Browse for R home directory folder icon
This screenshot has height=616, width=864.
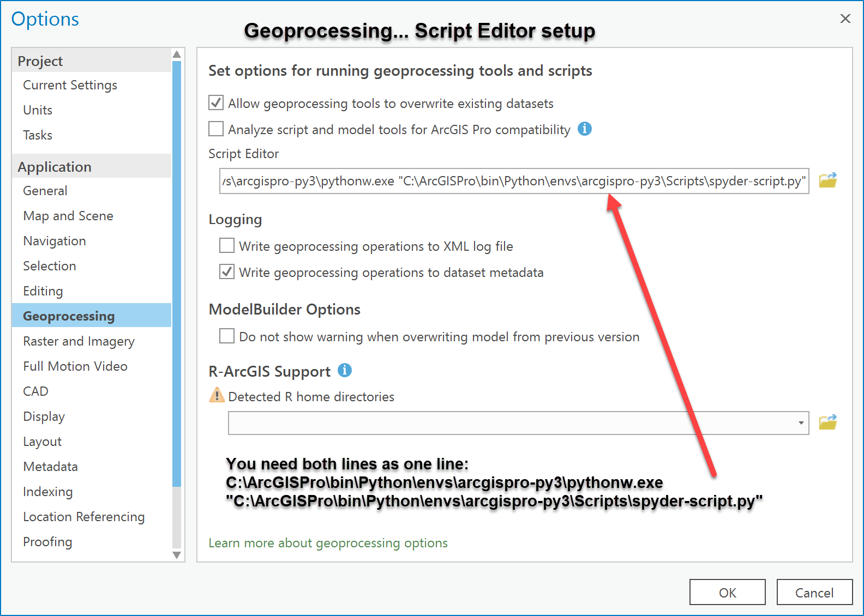pos(827,422)
